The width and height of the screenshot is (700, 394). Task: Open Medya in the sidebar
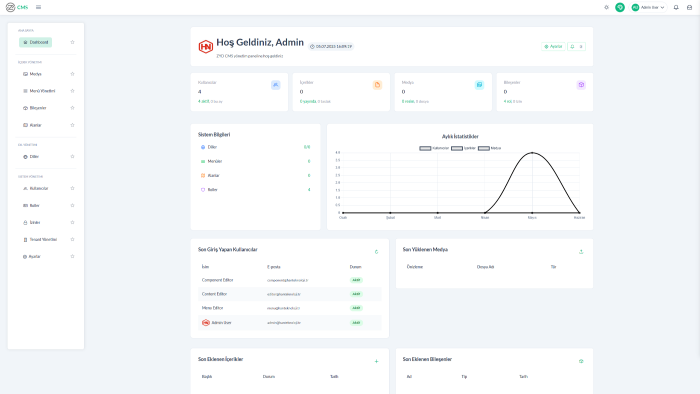coord(32,74)
